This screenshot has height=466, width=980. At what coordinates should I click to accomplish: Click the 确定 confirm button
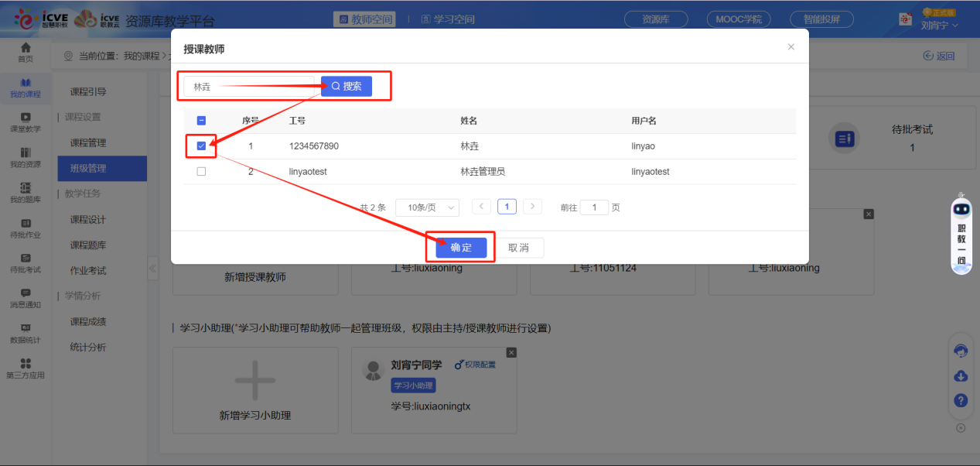[461, 248]
